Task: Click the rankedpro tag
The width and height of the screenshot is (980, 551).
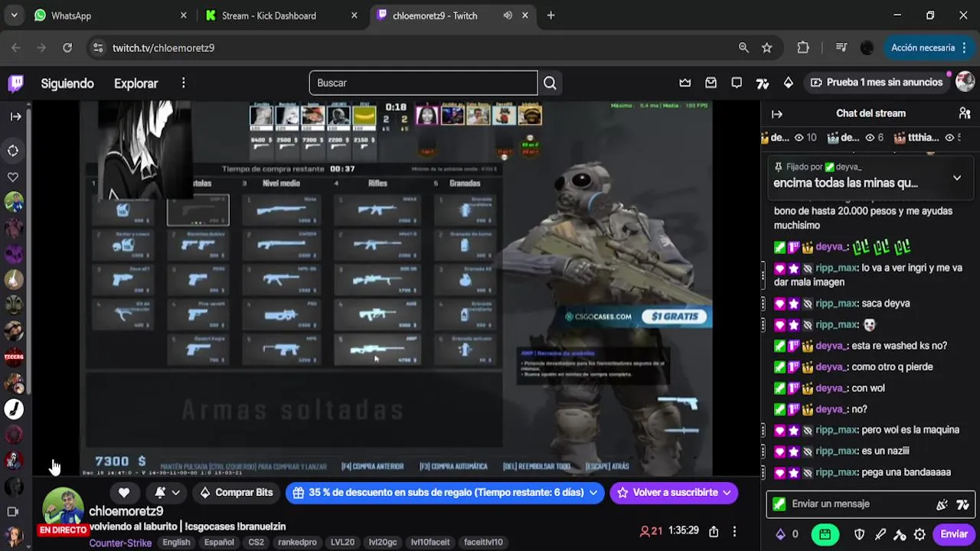Action: click(x=297, y=543)
